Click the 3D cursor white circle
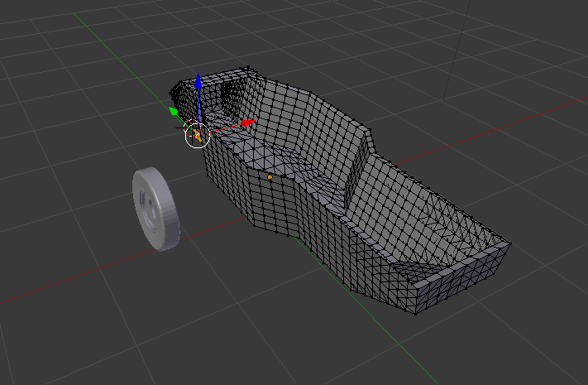588x385 pixels. (x=198, y=135)
